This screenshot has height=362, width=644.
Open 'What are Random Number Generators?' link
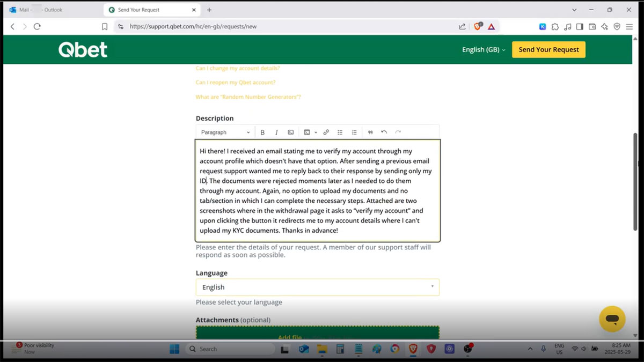pyautogui.click(x=248, y=97)
